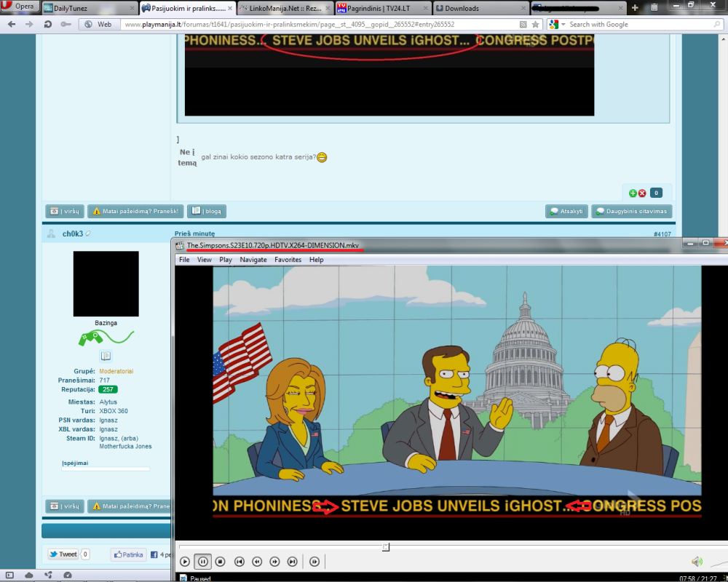
Task: Click the rewind button in player
Action: (x=257, y=562)
